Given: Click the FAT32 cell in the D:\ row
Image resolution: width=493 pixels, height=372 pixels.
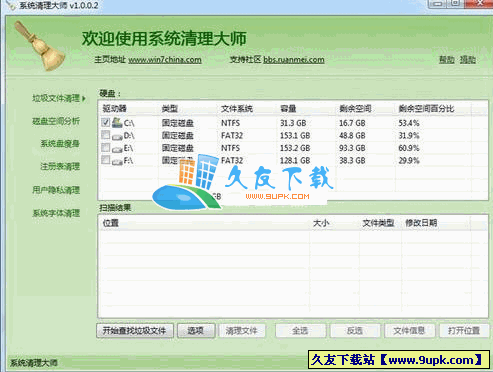Looking at the screenshot, I should tap(232, 136).
